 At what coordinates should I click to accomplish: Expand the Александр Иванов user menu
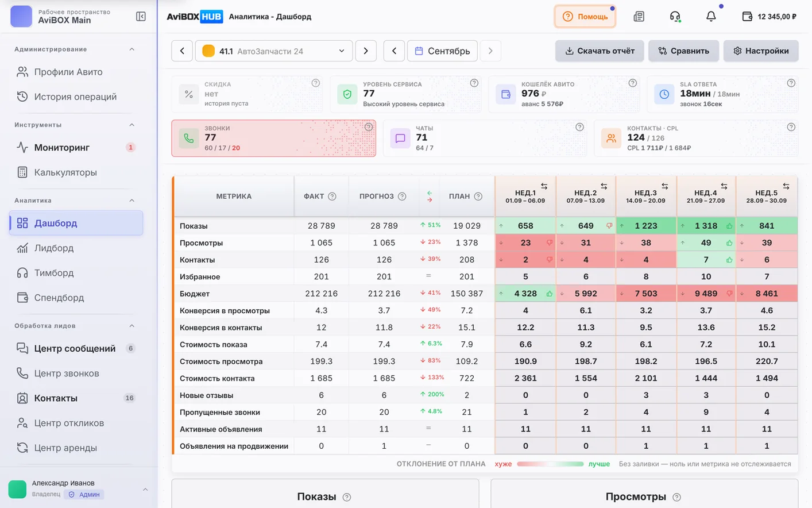pos(145,490)
